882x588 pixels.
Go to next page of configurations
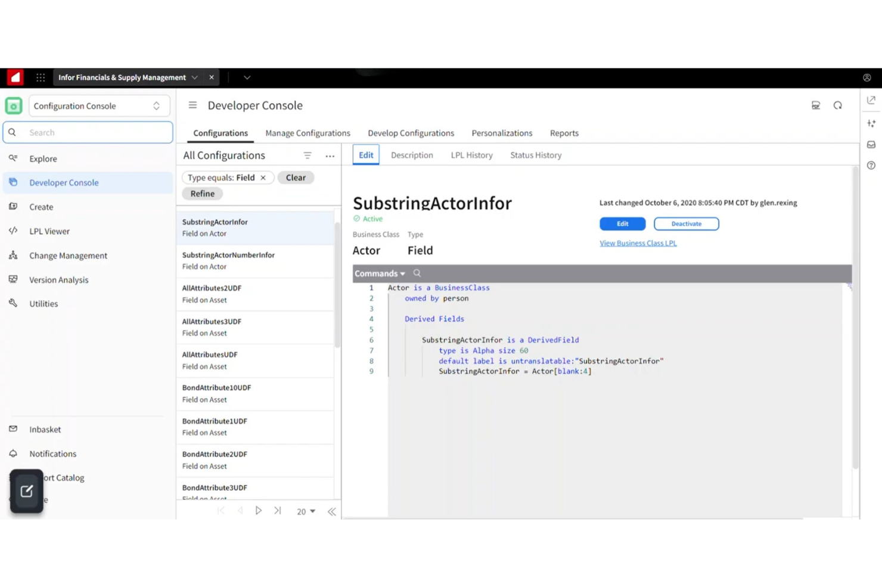[x=259, y=511]
